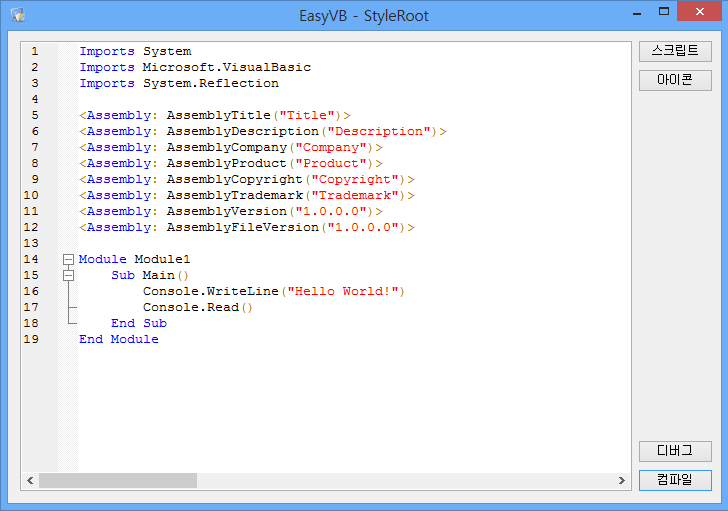Screen dimensions: 728x511
Task: Collapse the Module Module1 fold marker
Action: 68,259
